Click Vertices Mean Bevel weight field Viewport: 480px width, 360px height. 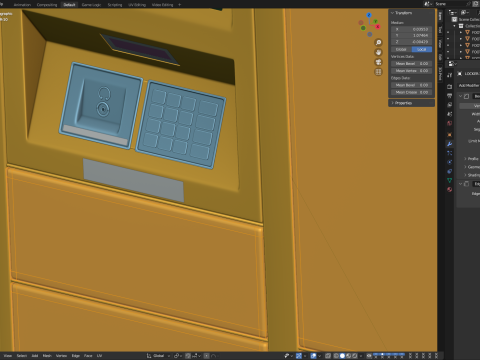coord(412,63)
